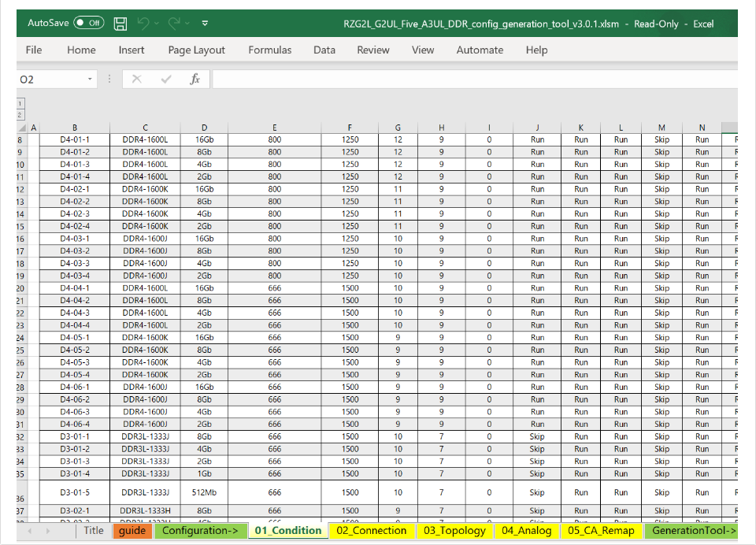
Task: Open the Redo history dropdown arrow
Action: [187, 23]
